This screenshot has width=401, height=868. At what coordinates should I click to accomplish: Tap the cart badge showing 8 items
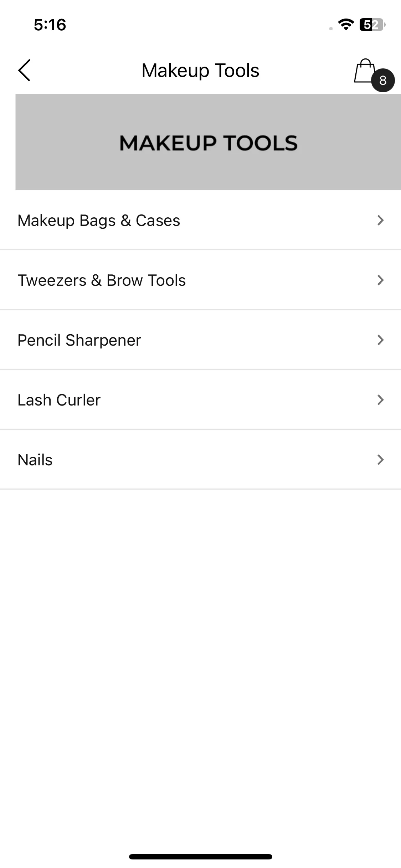pos(383,81)
